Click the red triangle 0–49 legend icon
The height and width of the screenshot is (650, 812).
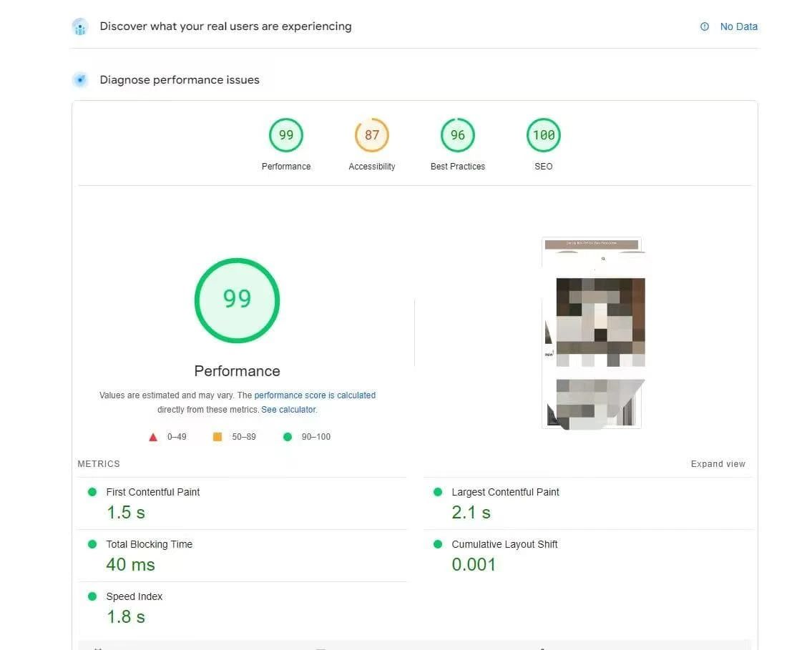point(153,437)
